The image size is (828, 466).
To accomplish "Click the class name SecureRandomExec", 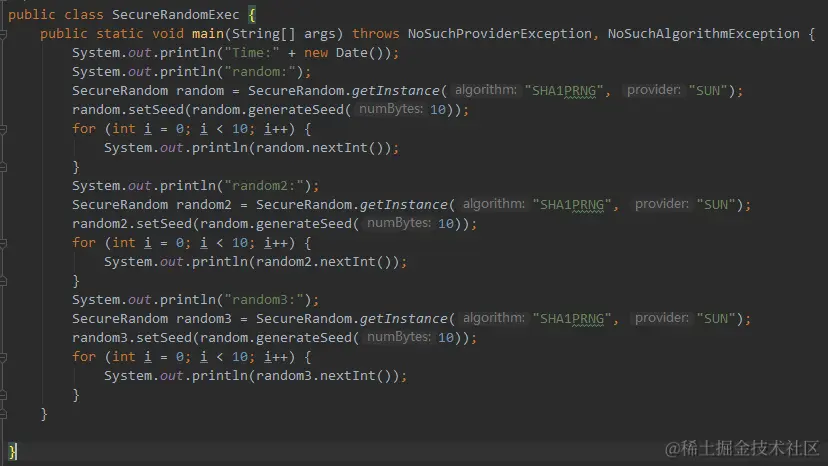I will (x=175, y=15).
